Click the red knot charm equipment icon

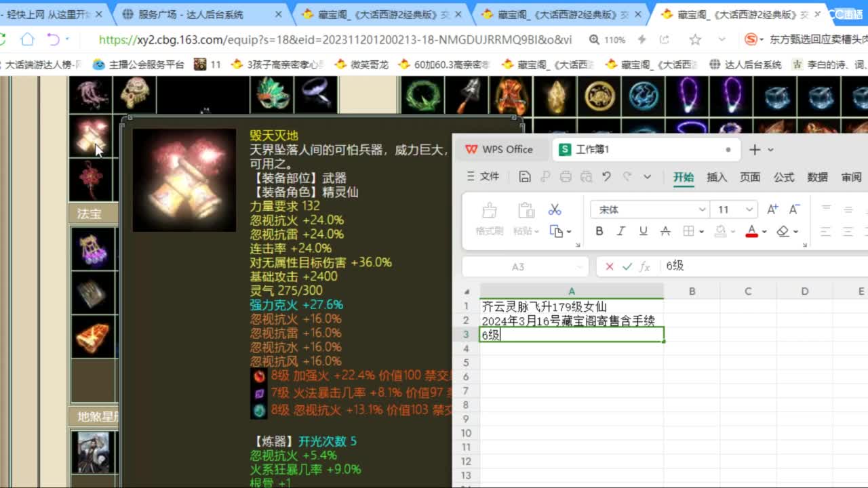91,179
